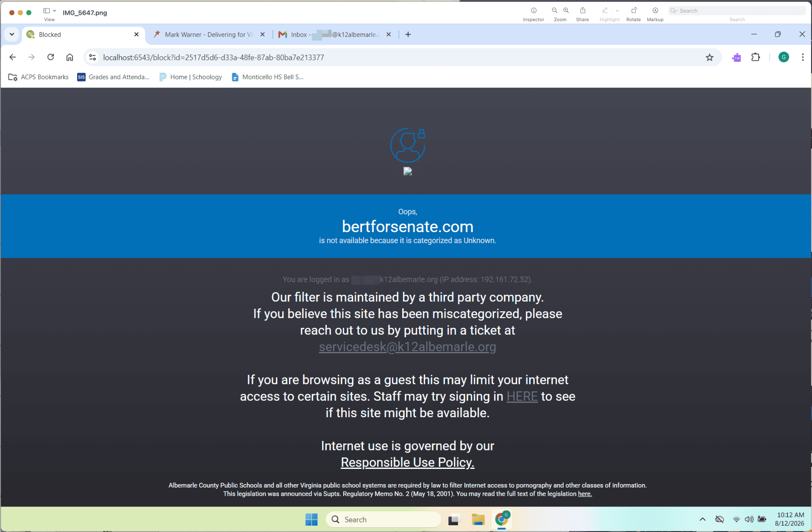
Task: Restore down the Chrome window
Action: coord(778,35)
